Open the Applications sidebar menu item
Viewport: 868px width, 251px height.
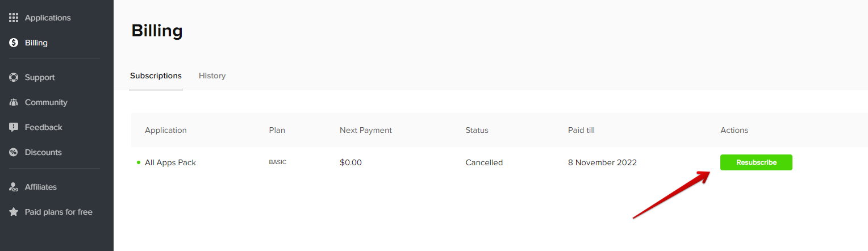pos(48,18)
